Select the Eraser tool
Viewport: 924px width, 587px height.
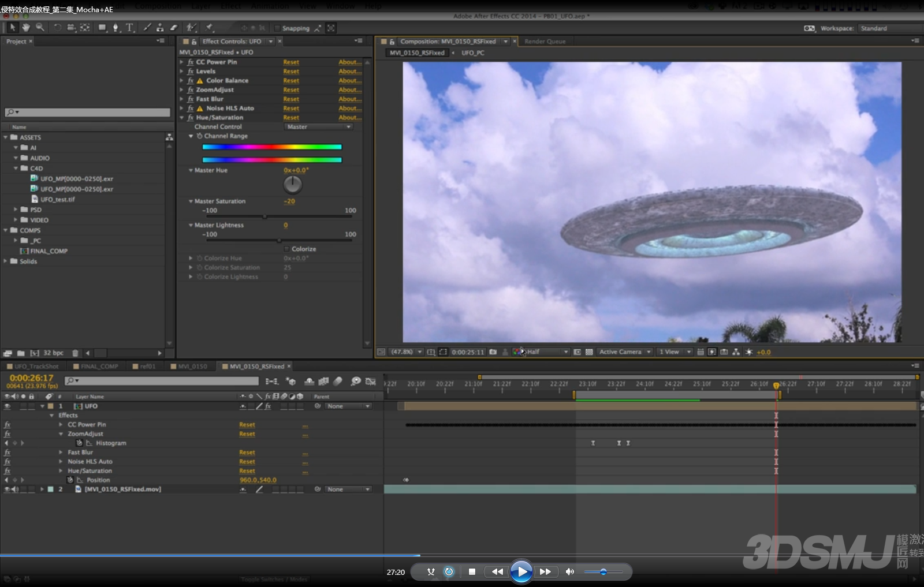173,28
